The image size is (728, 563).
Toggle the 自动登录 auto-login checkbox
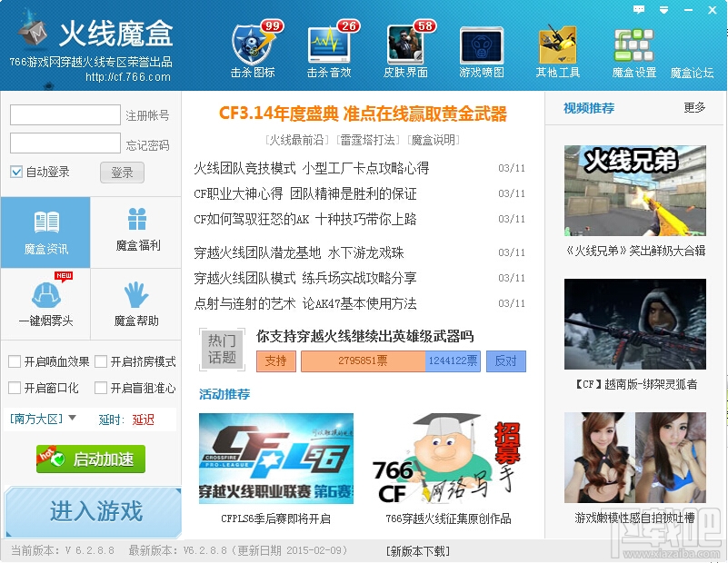16,172
